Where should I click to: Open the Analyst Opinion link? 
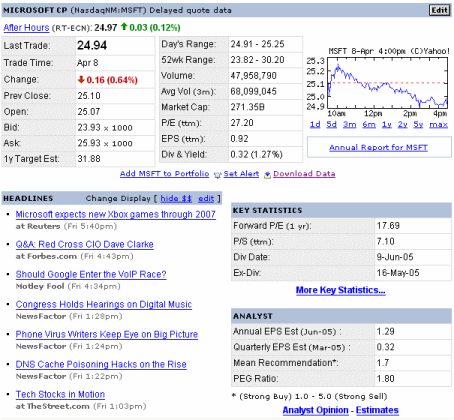tap(315, 410)
